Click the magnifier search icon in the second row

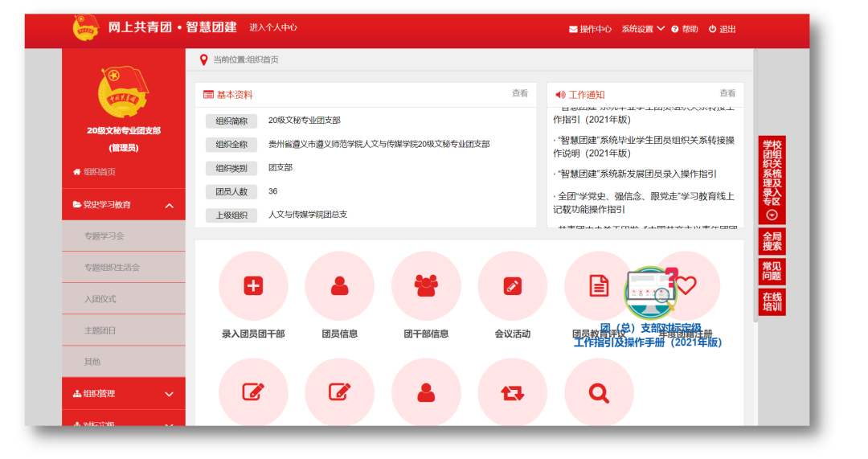[599, 392]
